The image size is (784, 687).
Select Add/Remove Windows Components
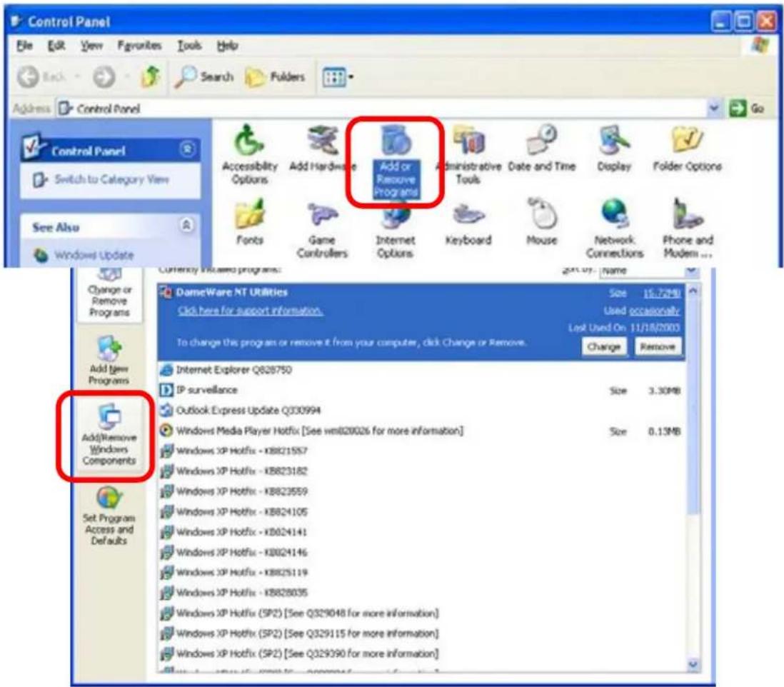(x=109, y=435)
